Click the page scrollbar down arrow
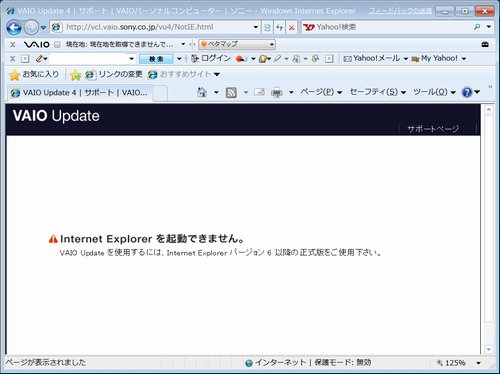Image resolution: width=500 pixels, height=374 pixels. coord(489,349)
